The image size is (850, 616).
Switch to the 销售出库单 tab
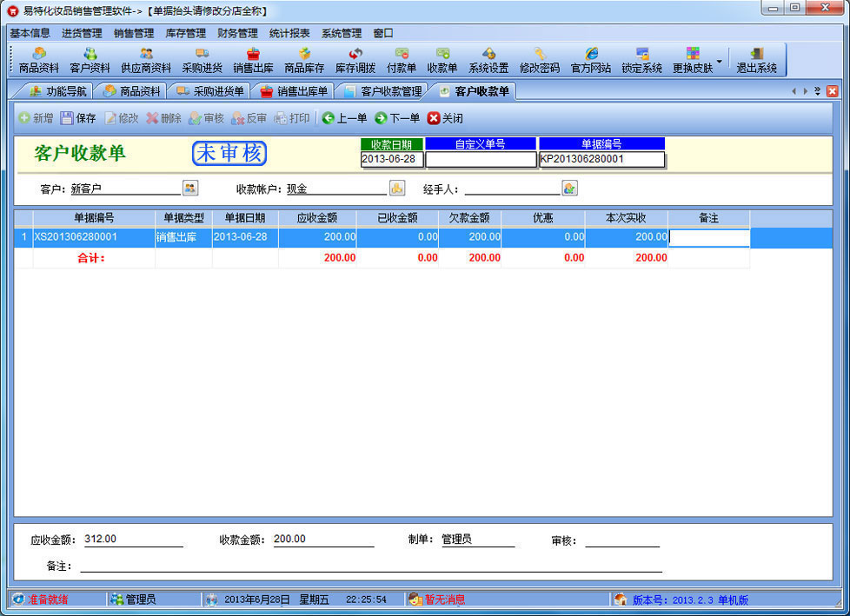point(294,91)
